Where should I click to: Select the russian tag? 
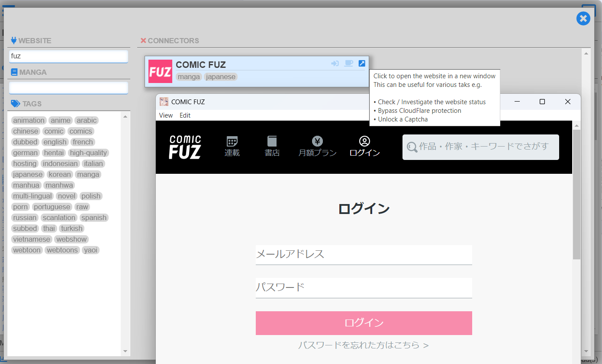(25, 217)
